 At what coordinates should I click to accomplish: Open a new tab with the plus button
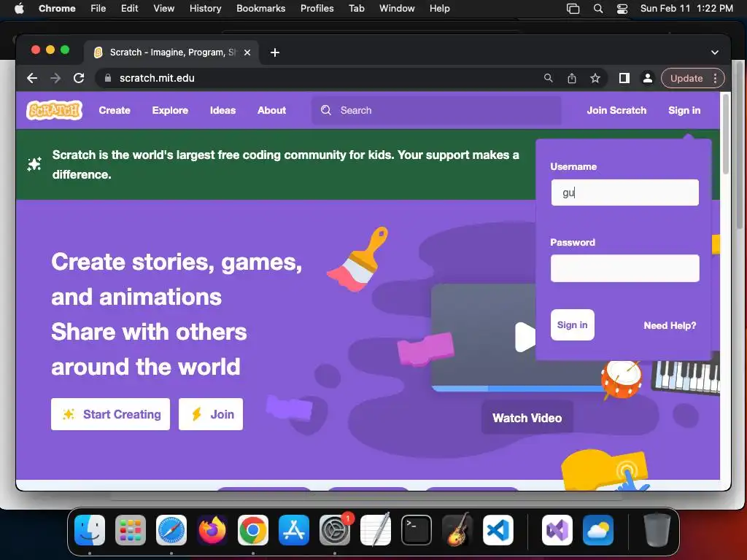click(x=275, y=52)
